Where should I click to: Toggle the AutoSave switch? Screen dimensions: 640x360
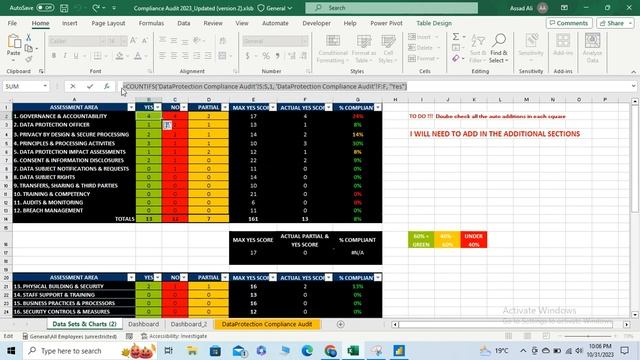(44, 8)
